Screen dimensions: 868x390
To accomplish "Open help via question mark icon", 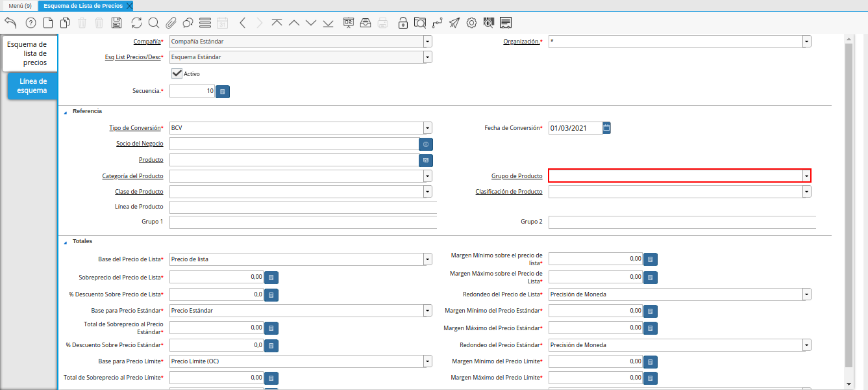I will pos(31,23).
